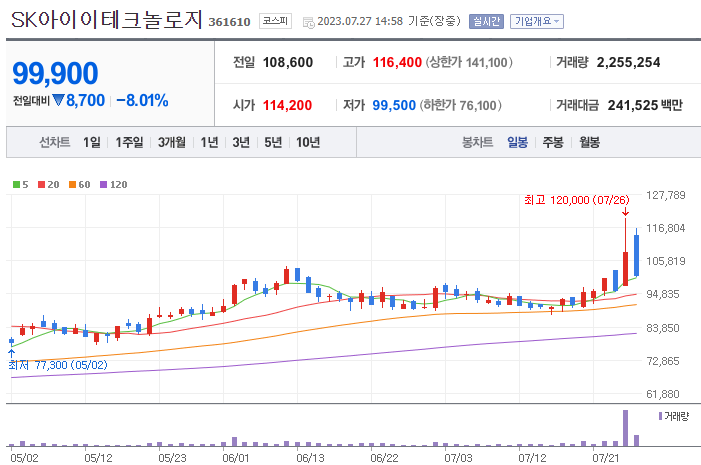Screen dimensions: 701x465
Task: Click the 상한가 141,100 text
Action: coord(469,62)
